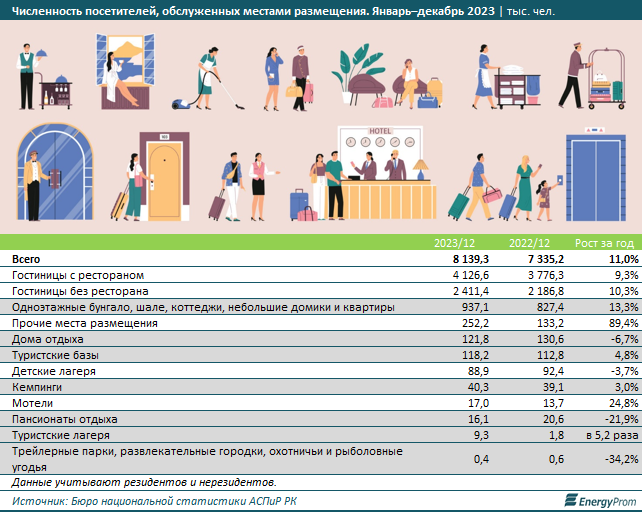Image resolution: width=642 pixels, height=512 pixels.
Task: Select the 2022/12 column header
Action: pos(529,243)
